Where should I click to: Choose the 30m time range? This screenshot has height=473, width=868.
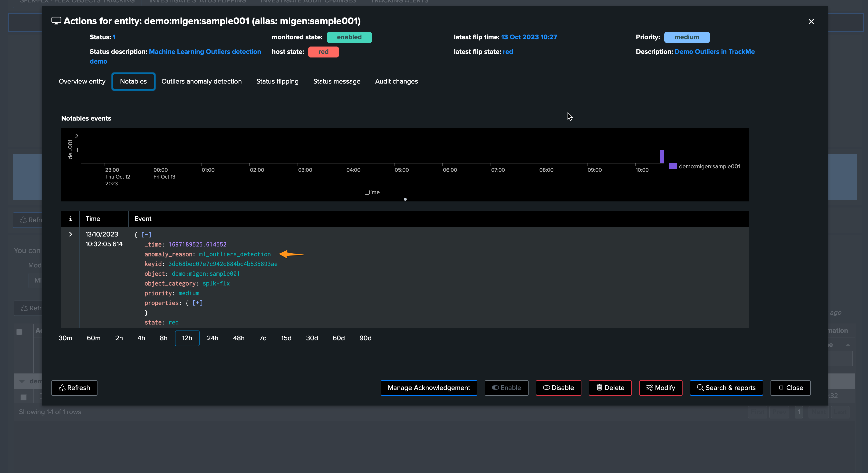click(x=65, y=338)
